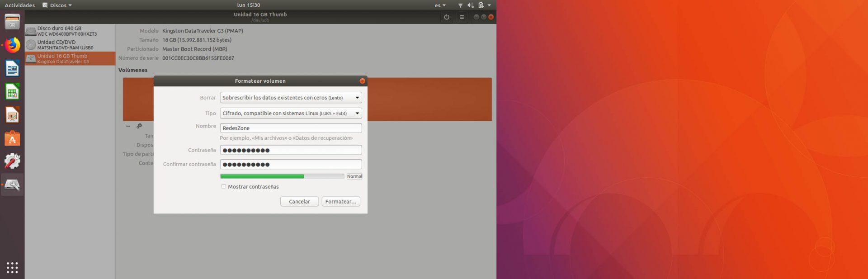Image resolution: width=868 pixels, height=279 pixels.
Task: Click the Confirmar contraseña field
Action: pyautogui.click(x=291, y=164)
